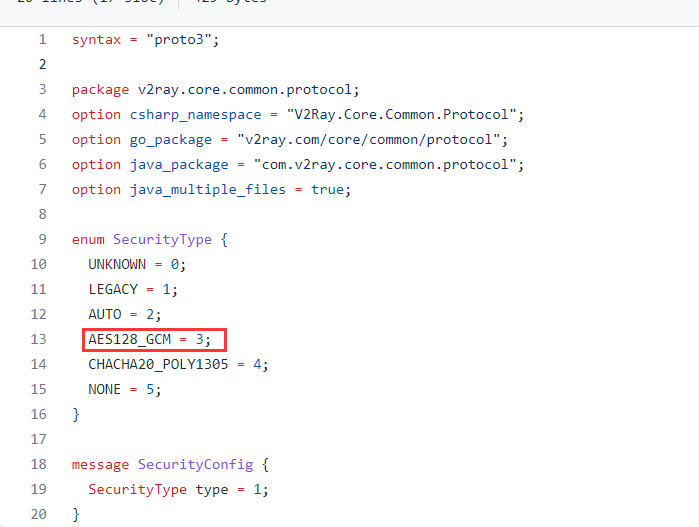Click line number 1
The width and height of the screenshot is (699, 527).
42,40
